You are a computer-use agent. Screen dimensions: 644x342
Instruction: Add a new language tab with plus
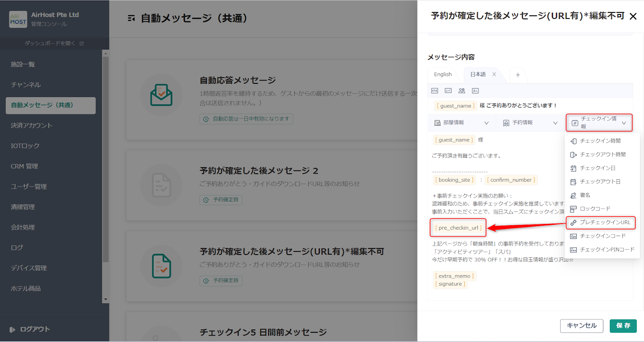[518, 75]
